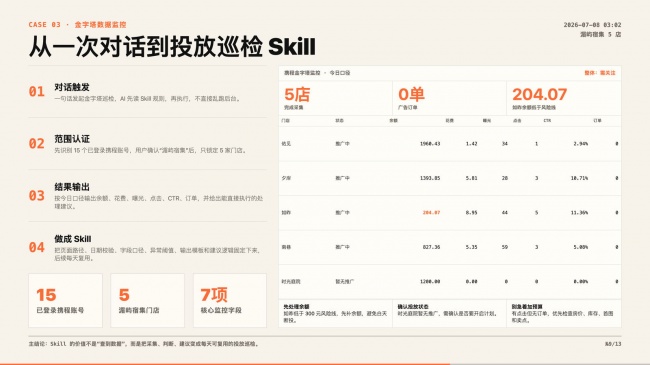
Task: Click the orange step number 02
Action: point(36,144)
